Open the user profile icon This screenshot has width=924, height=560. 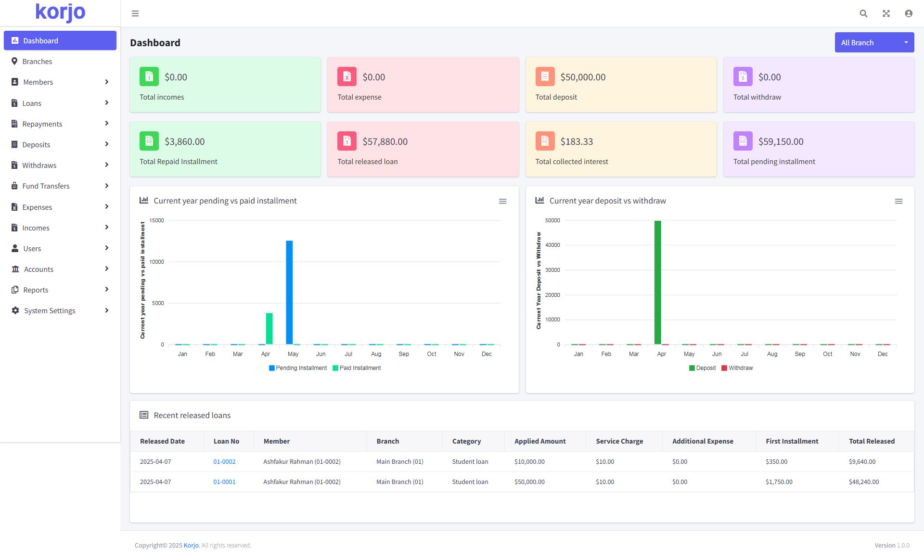pyautogui.click(x=908, y=13)
